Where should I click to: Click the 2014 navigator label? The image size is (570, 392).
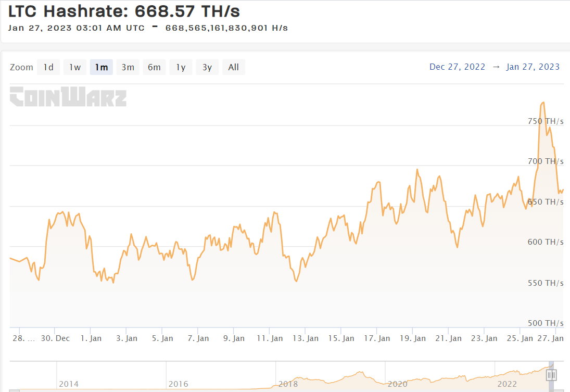click(69, 384)
